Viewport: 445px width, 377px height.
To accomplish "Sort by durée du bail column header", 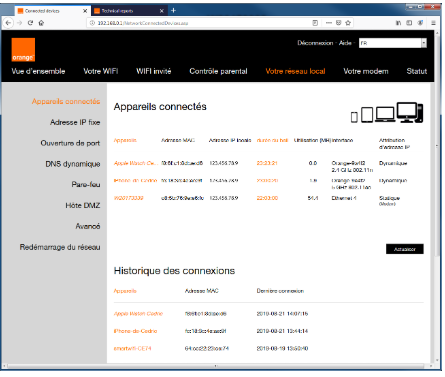I will pos(272,140).
